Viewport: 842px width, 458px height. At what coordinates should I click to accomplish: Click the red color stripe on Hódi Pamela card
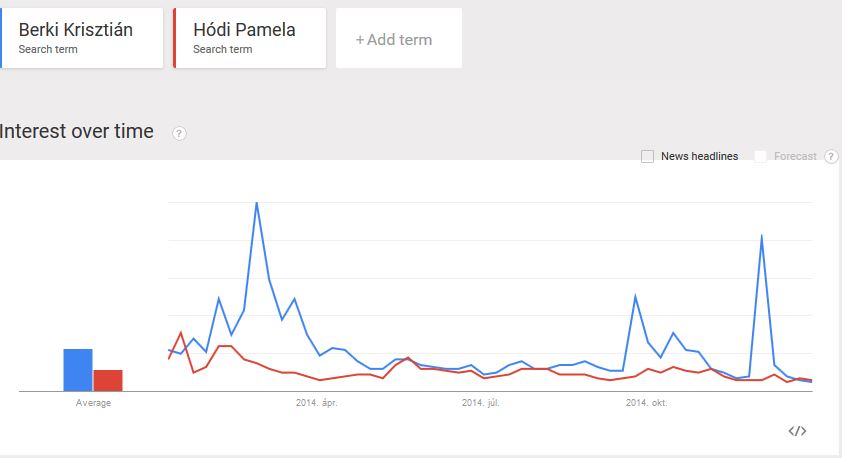[175, 38]
